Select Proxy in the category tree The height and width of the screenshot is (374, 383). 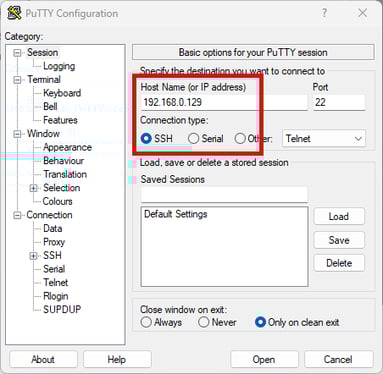click(x=54, y=242)
